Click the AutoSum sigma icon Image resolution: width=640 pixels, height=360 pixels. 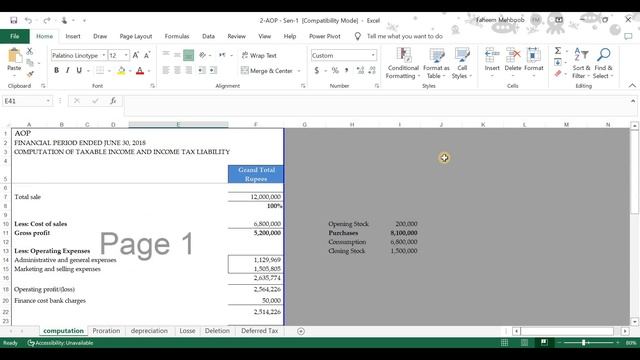(x=558, y=51)
